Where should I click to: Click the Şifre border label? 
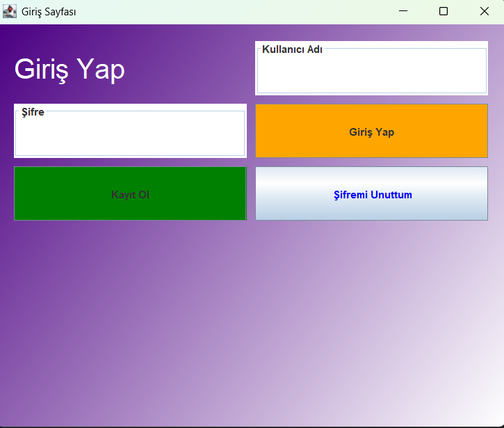[33, 112]
